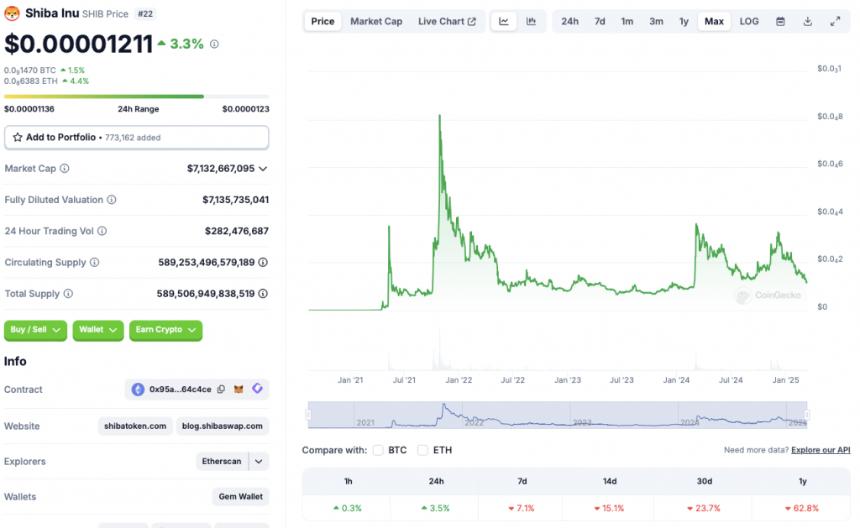860x528 pixels.
Task: Select the Price tab
Action: click(x=322, y=21)
